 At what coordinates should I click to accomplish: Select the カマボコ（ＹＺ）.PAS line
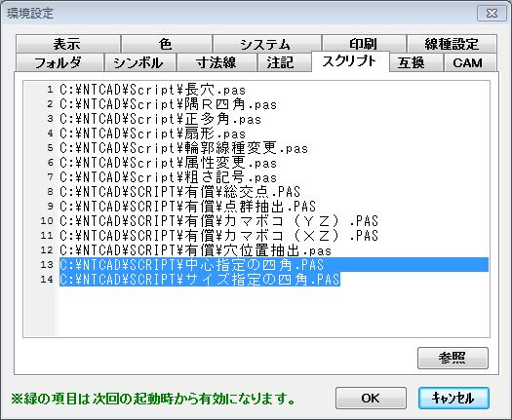218,221
